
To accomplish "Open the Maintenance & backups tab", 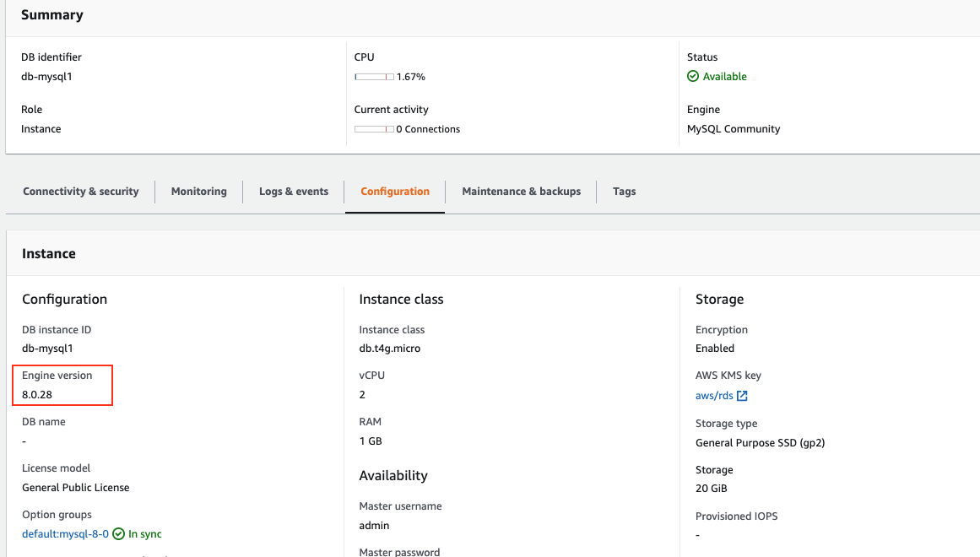I will 521,192.
